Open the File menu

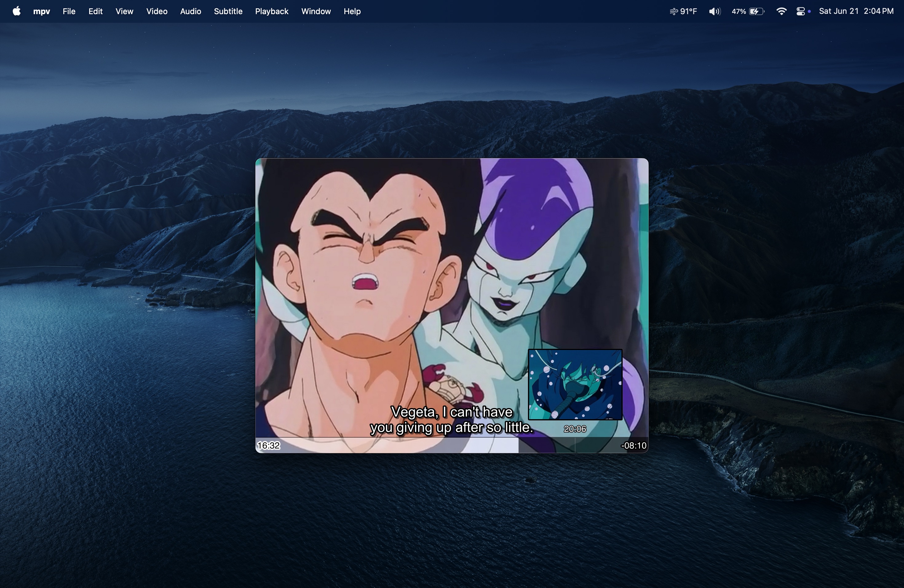[x=69, y=11]
